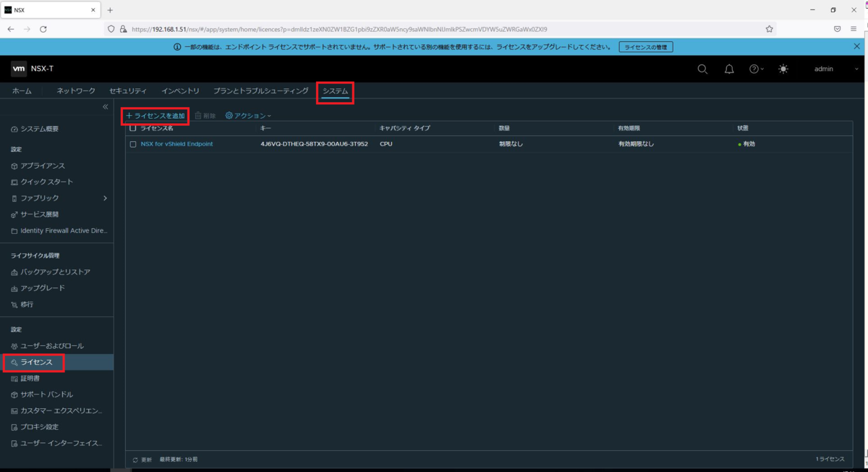The height and width of the screenshot is (472, 868).
Task: Click the shield tracking protection icon
Action: [112, 29]
